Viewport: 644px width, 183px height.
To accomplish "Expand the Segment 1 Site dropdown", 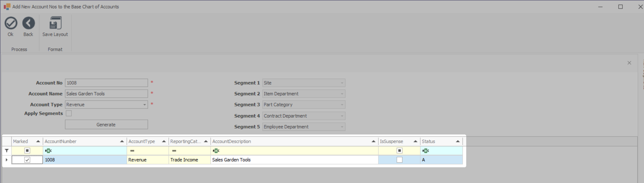I will (x=342, y=83).
